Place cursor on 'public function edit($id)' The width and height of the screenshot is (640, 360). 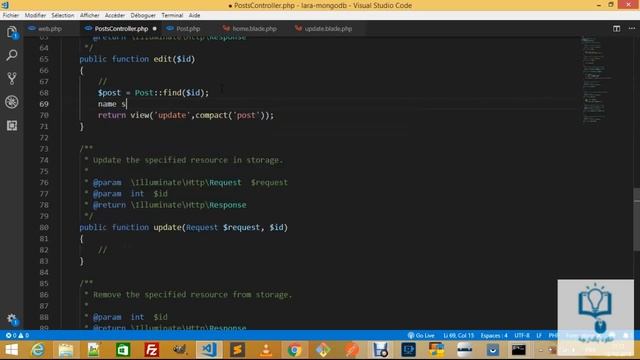(137, 59)
